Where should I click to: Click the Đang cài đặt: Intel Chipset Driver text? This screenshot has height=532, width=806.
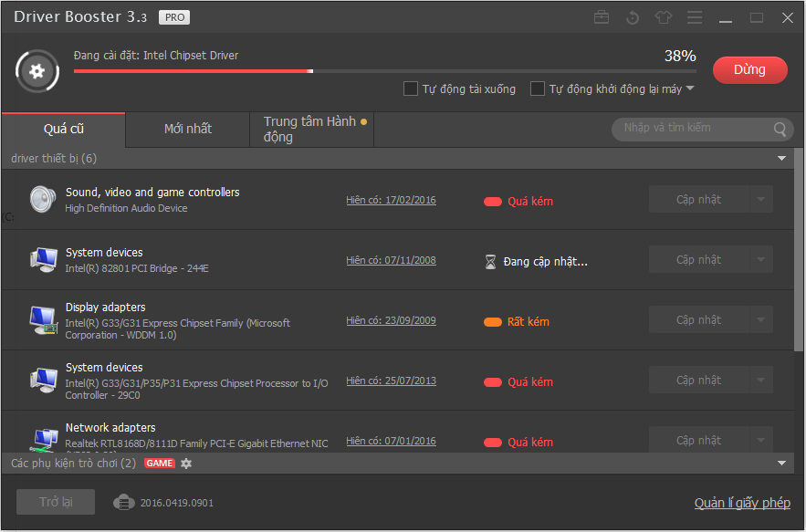156,55
